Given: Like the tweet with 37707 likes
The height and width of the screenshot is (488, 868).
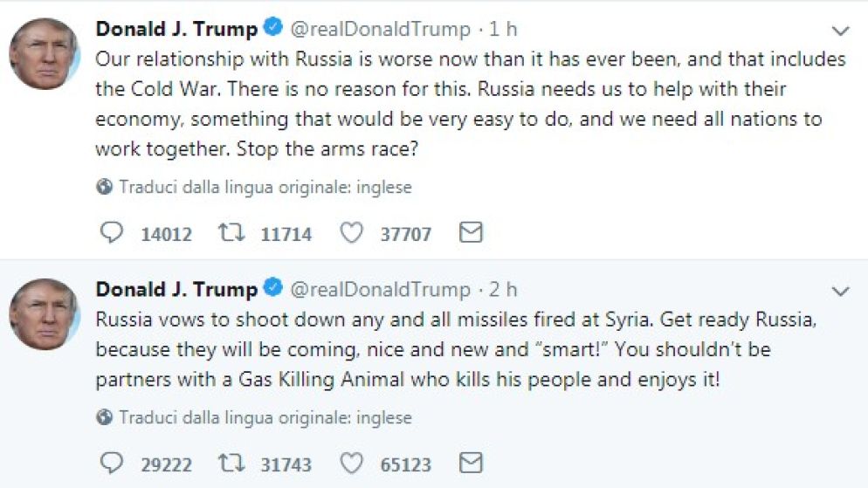Looking at the screenshot, I should point(351,233).
